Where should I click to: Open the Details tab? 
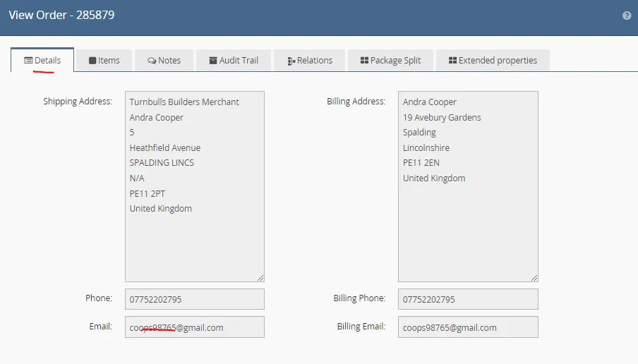coord(42,60)
